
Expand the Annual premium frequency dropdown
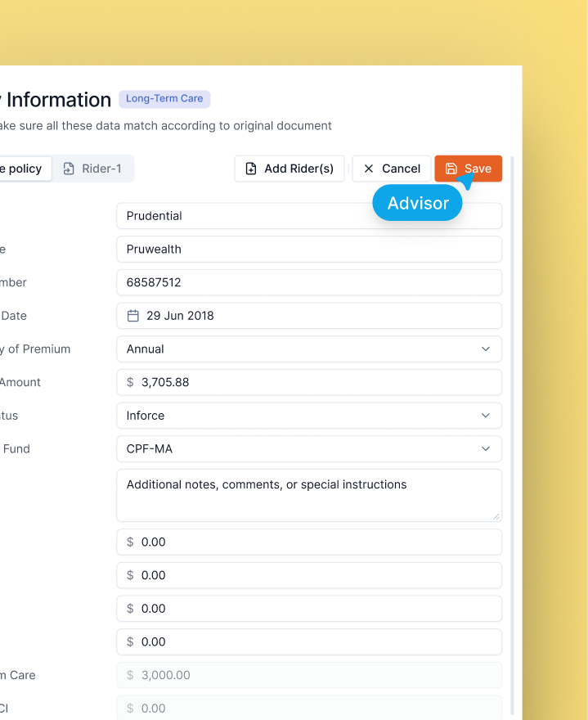[x=485, y=349]
